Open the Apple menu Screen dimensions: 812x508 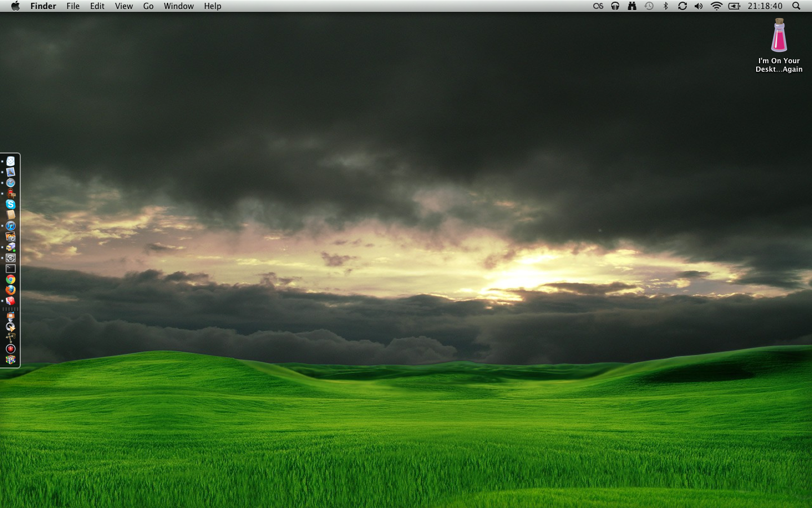tap(15, 6)
